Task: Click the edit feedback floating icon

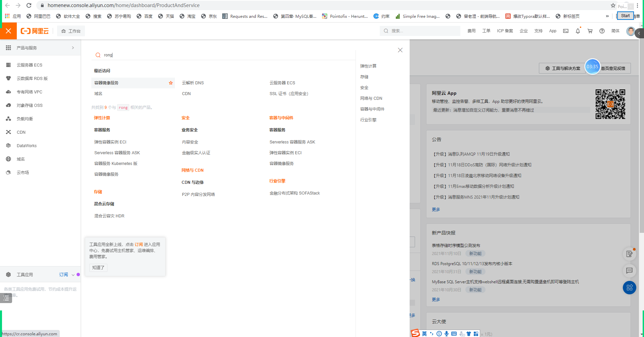Action: pyautogui.click(x=630, y=254)
